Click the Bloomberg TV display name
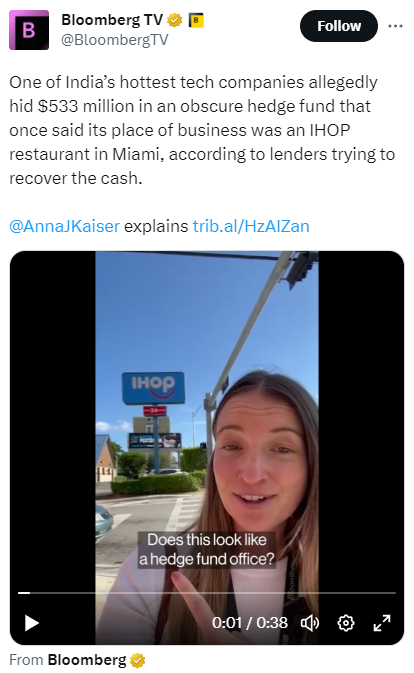The image size is (414, 673). pos(112,20)
